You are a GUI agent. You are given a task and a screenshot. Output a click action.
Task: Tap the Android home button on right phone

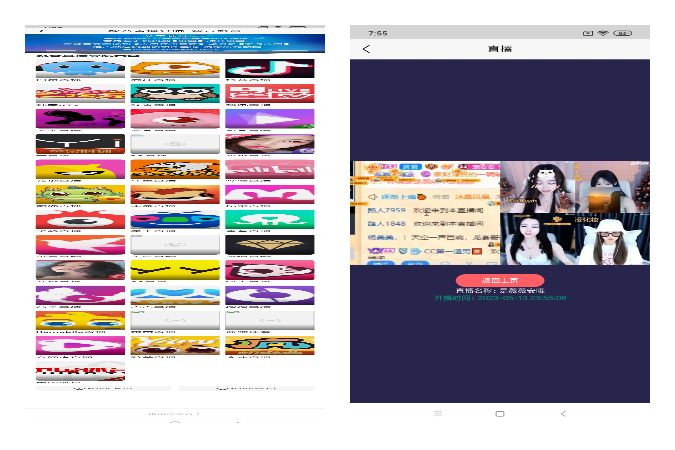(x=500, y=413)
